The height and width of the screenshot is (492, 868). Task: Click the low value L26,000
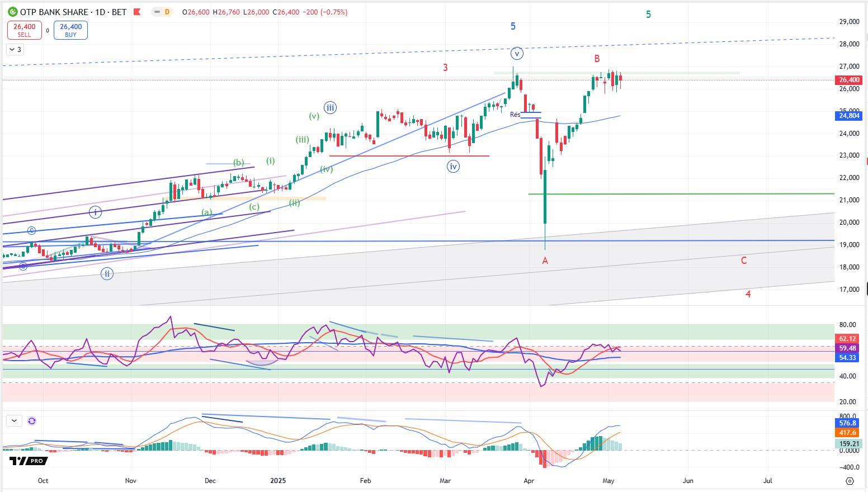pos(257,12)
